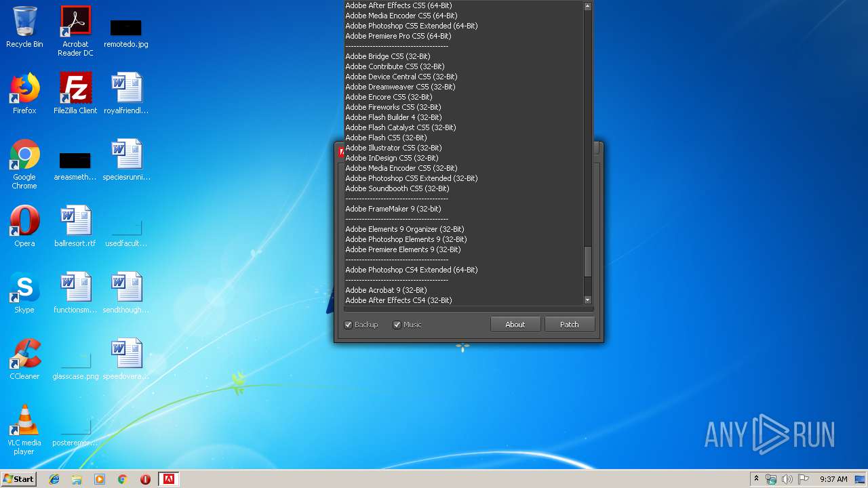Launch Skype desktop shortcut
The width and height of the screenshot is (868, 488).
tap(24, 293)
